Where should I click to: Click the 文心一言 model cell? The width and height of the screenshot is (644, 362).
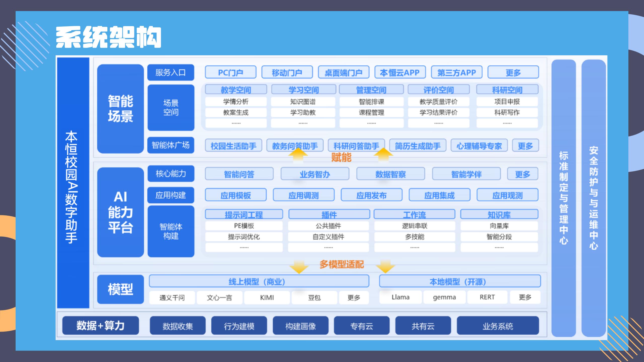(219, 298)
